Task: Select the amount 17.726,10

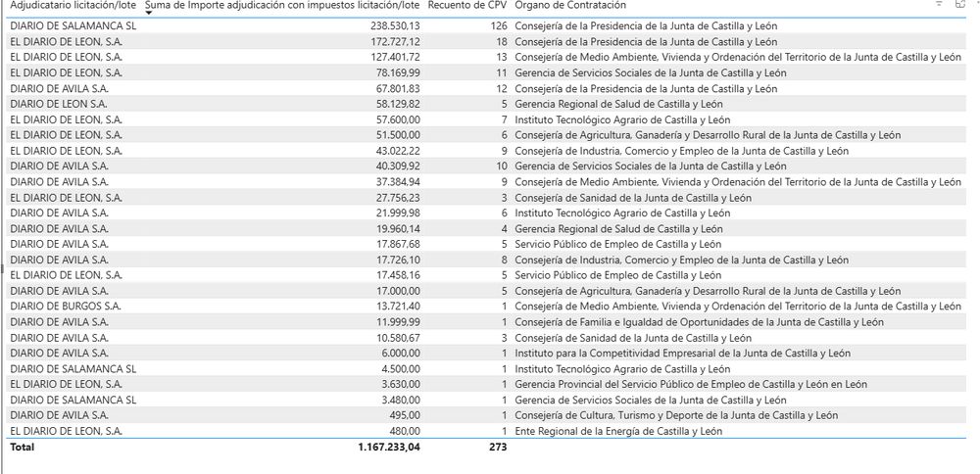Action: pyautogui.click(x=398, y=260)
